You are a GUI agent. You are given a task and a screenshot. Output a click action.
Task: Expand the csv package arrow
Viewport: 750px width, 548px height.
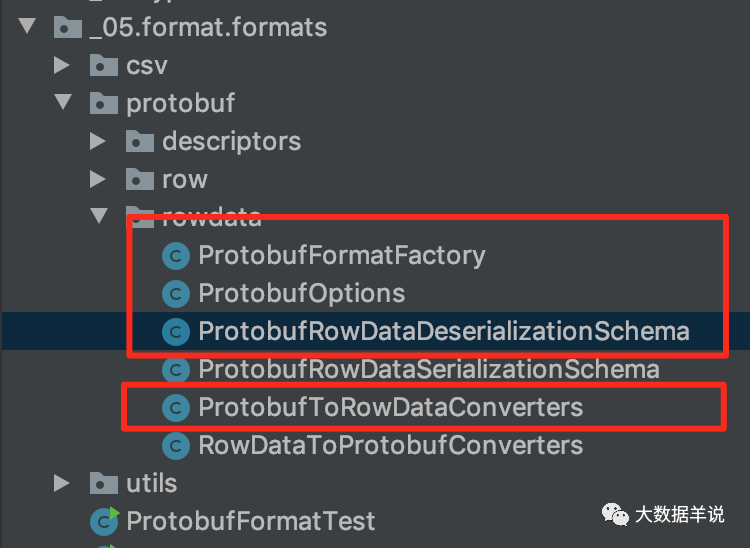click(x=62, y=65)
